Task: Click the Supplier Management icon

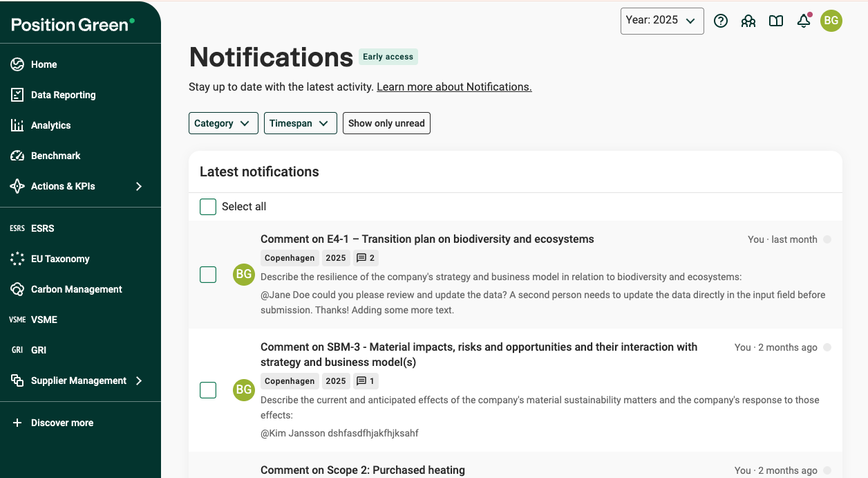Action: pyautogui.click(x=17, y=380)
